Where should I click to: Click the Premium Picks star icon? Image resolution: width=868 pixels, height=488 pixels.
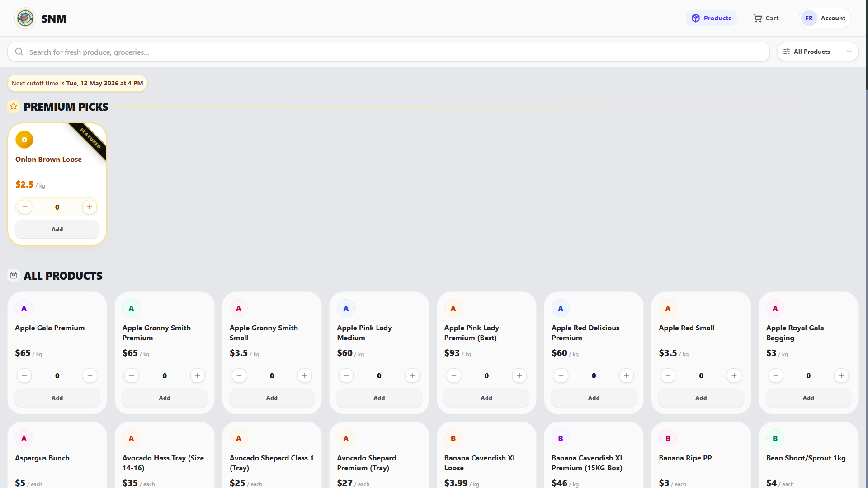pos(14,106)
